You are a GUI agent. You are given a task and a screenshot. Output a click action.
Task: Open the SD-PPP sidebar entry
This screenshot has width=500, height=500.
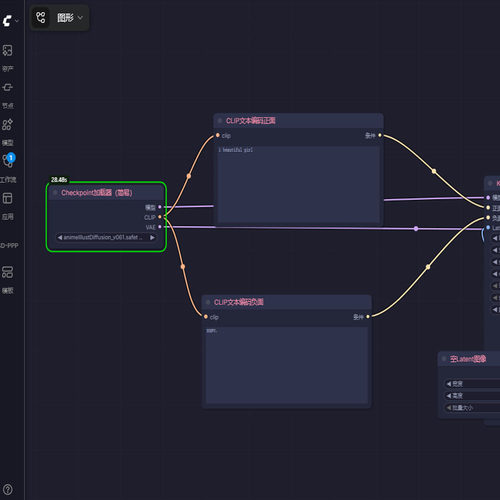tap(9, 246)
